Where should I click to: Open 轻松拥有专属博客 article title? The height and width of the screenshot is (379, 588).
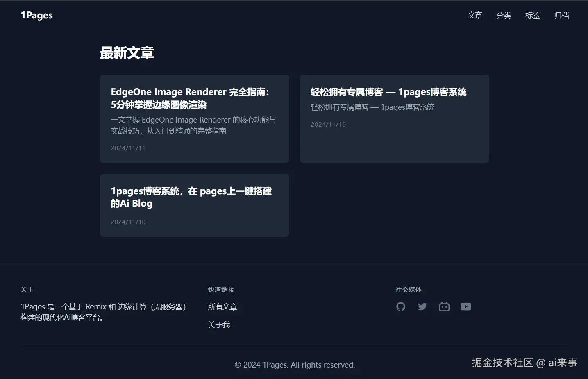[388, 92]
